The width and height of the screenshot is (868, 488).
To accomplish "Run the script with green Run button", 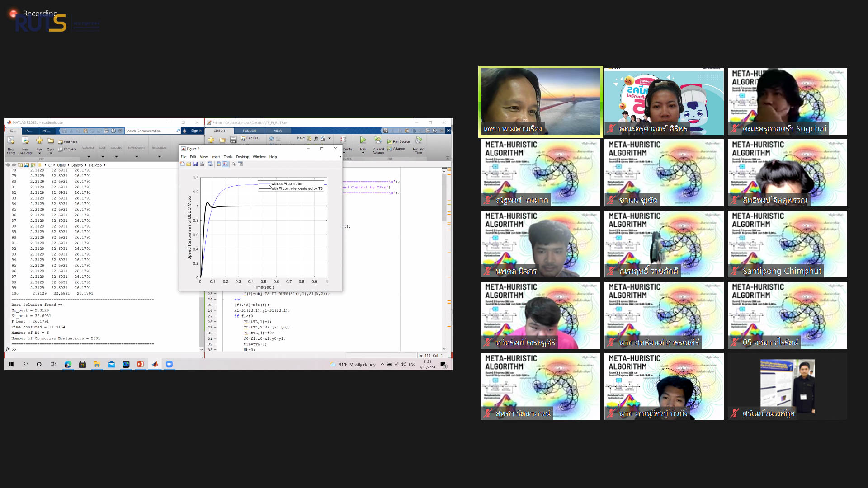I will [x=363, y=140].
